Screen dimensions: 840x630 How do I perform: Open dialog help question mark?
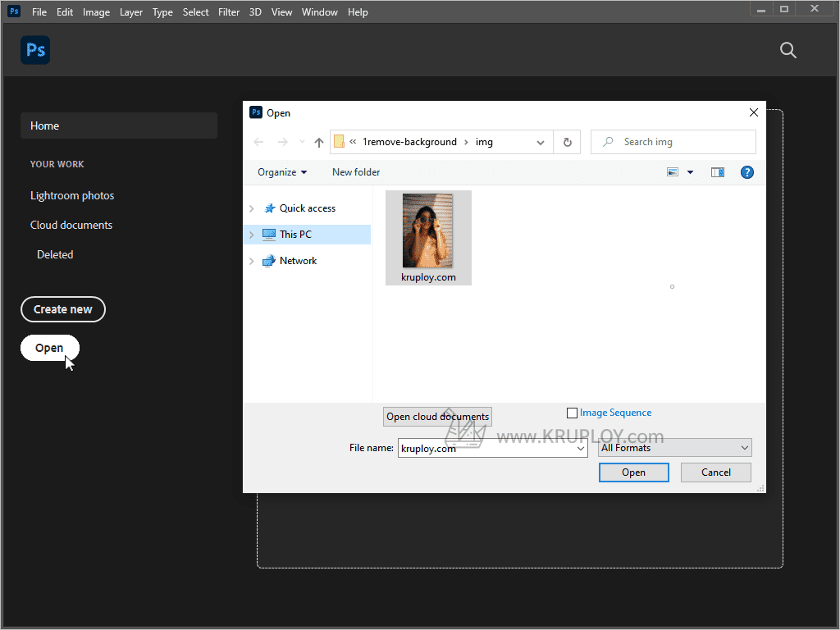[746, 172]
